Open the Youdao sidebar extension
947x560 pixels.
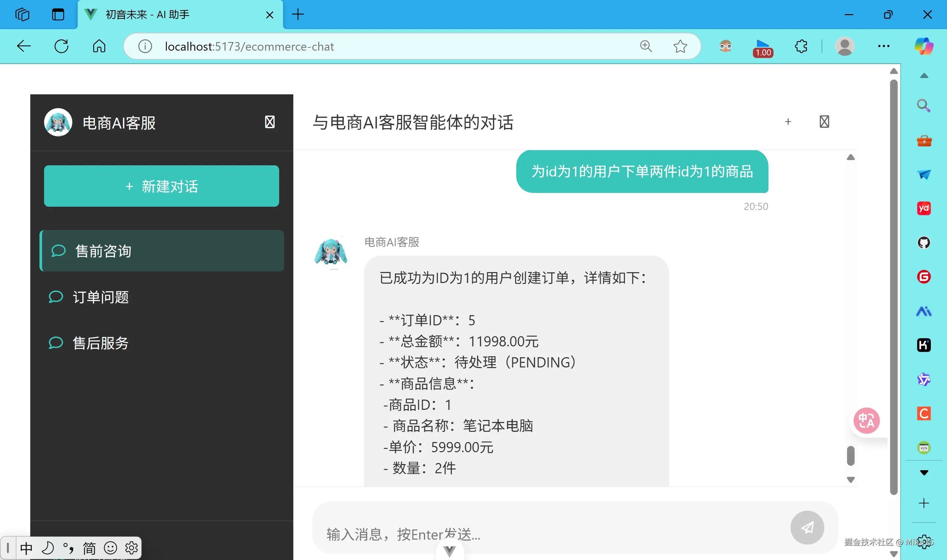coord(924,208)
